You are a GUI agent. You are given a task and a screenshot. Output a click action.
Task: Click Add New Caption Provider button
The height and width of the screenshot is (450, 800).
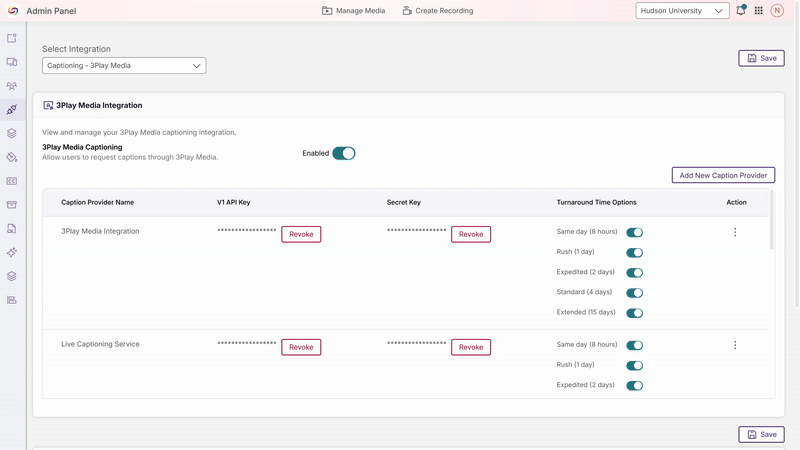click(x=723, y=175)
